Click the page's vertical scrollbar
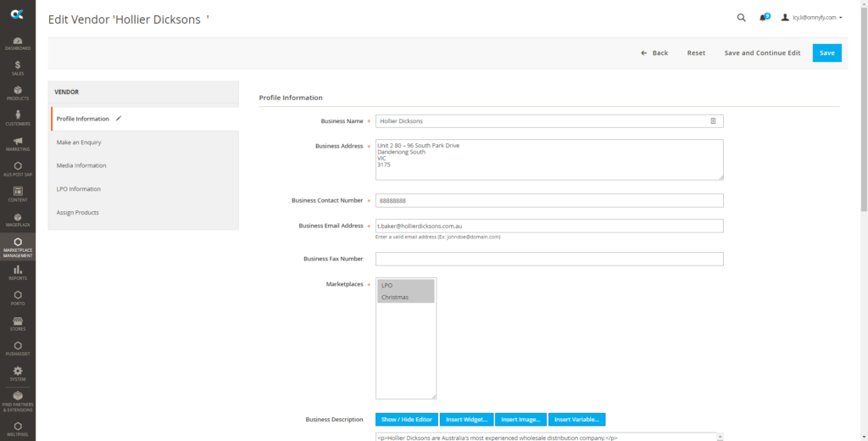The width and height of the screenshot is (868, 441). pos(864,127)
